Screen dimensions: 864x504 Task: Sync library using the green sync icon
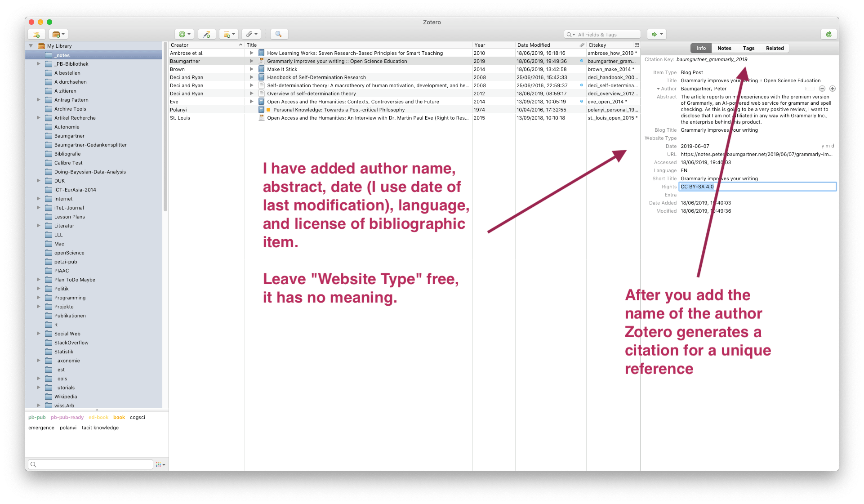pos(828,34)
